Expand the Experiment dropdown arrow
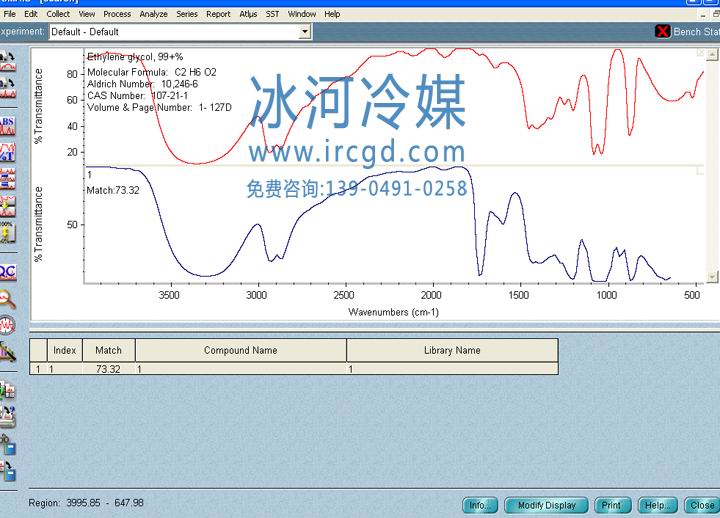Screen dimensions: 720x518 coord(305,32)
